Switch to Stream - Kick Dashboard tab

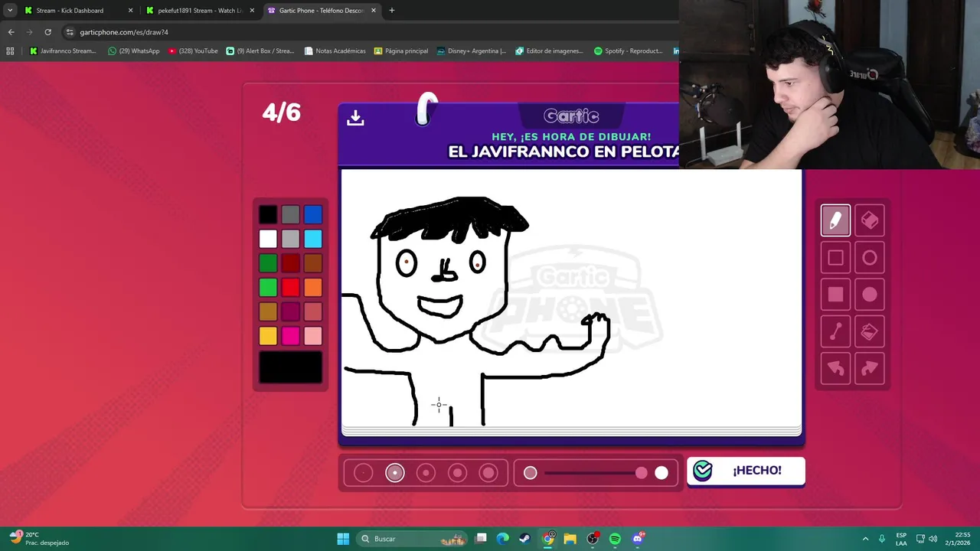(x=77, y=11)
